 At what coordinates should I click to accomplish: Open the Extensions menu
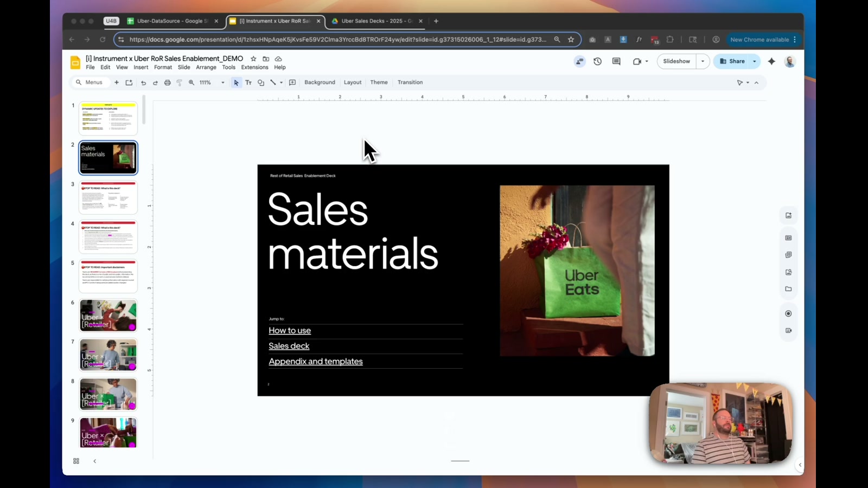point(254,67)
